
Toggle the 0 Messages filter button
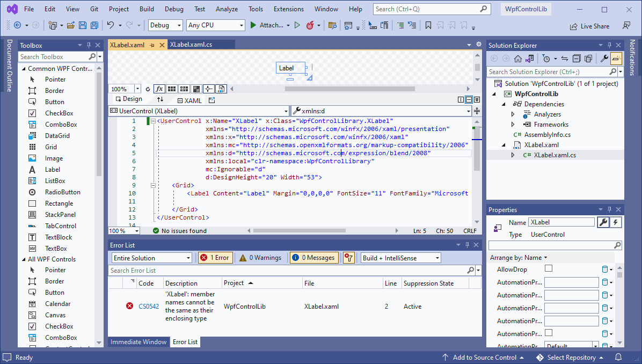pyautogui.click(x=314, y=258)
